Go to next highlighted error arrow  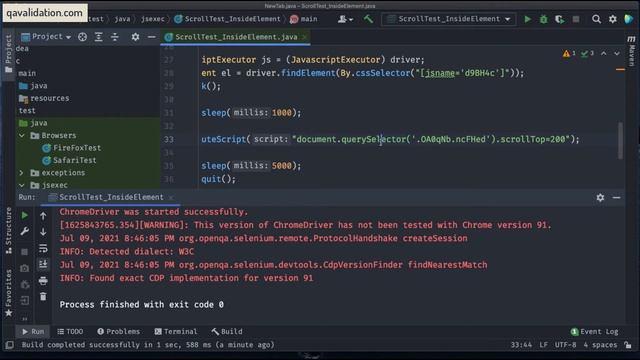[617, 53]
